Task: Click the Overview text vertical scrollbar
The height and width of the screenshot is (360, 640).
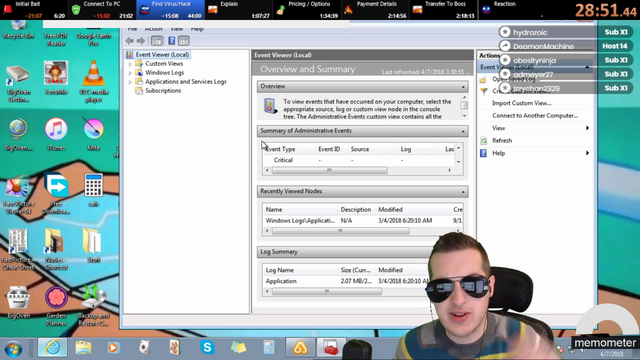Action: tap(464, 107)
